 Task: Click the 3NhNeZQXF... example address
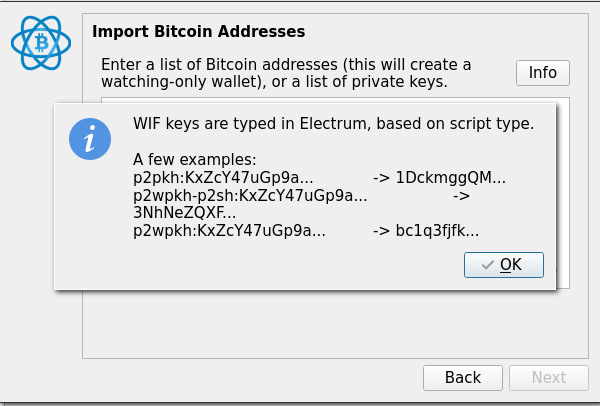pyautogui.click(x=185, y=213)
